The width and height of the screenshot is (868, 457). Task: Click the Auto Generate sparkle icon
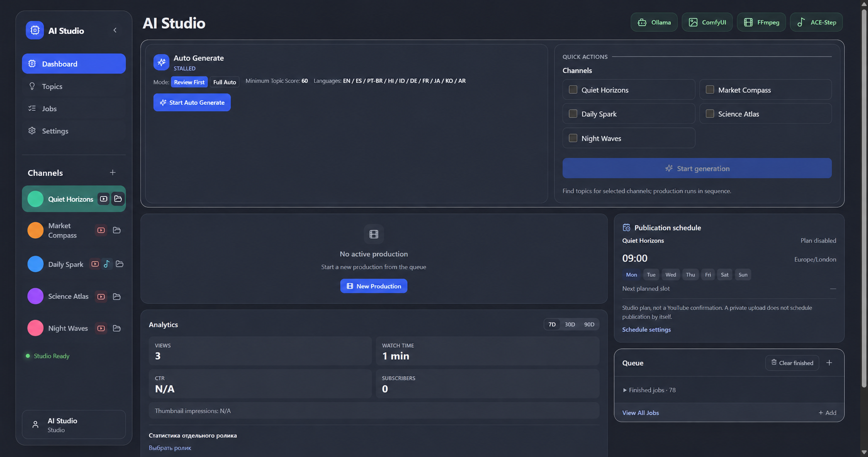pos(161,62)
